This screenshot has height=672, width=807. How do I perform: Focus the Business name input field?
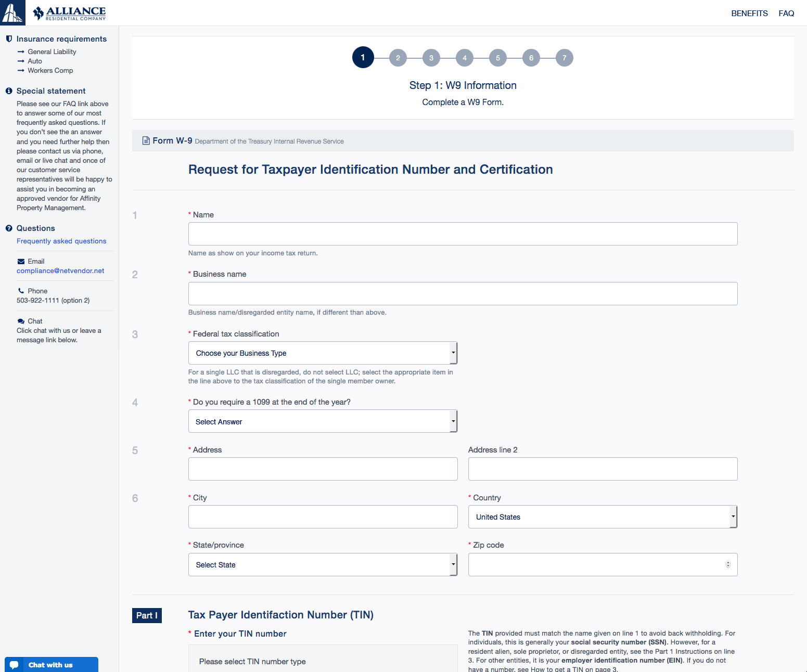tap(463, 294)
